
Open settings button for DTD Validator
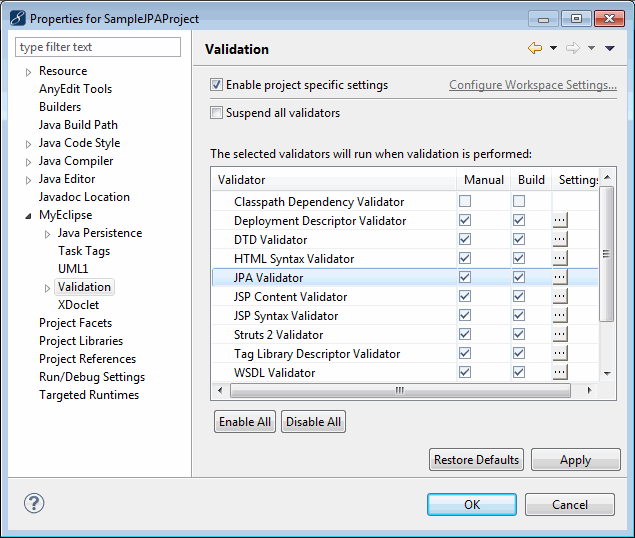(560, 239)
